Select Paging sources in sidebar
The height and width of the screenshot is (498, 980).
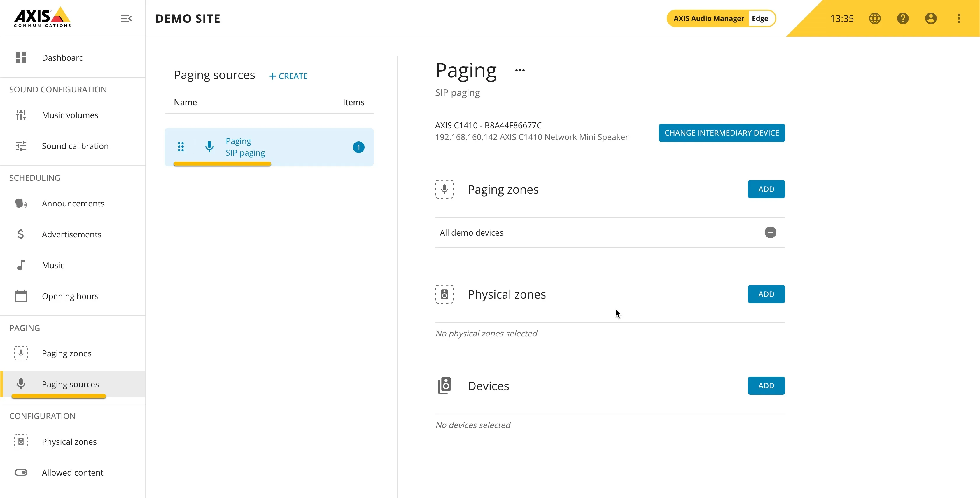click(73, 384)
